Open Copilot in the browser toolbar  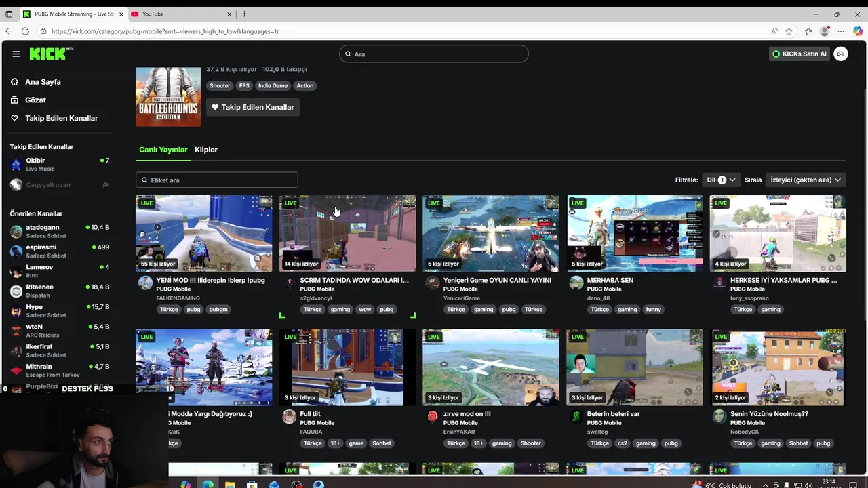pos(858,31)
